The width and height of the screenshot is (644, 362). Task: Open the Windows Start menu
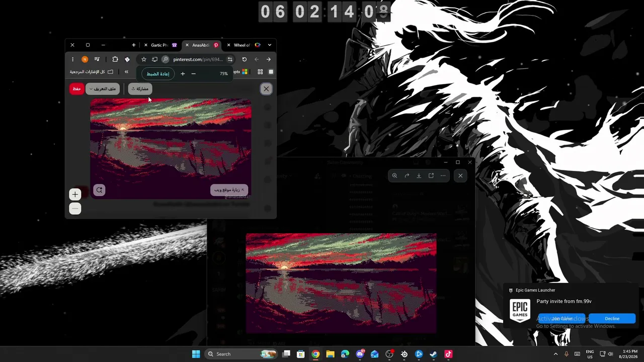[x=196, y=354]
